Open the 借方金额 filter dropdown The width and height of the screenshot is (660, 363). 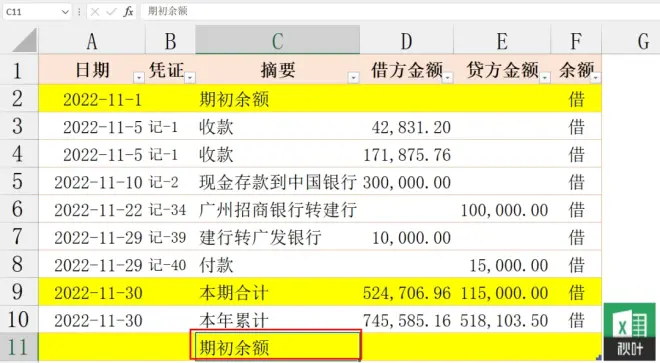pos(447,77)
